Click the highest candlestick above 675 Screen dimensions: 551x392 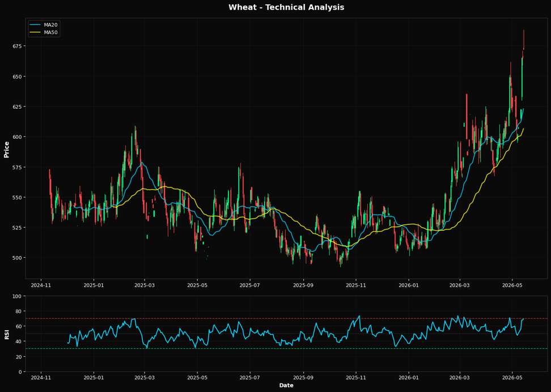point(524,40)
